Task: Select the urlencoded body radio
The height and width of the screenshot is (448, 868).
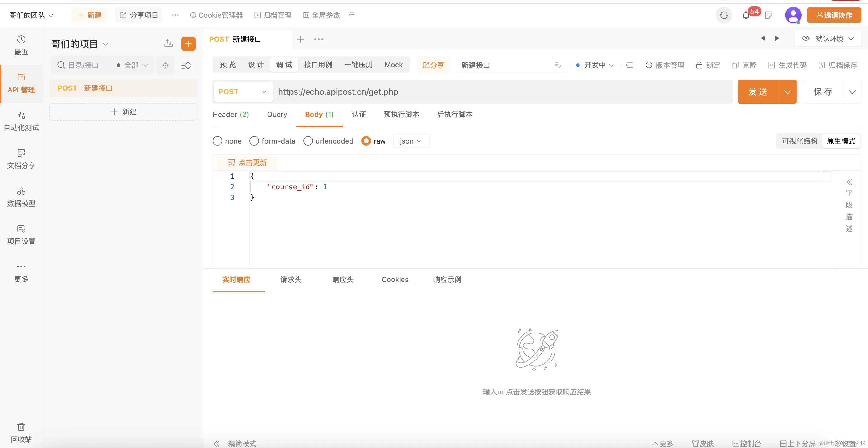Action: pos(308,141)
